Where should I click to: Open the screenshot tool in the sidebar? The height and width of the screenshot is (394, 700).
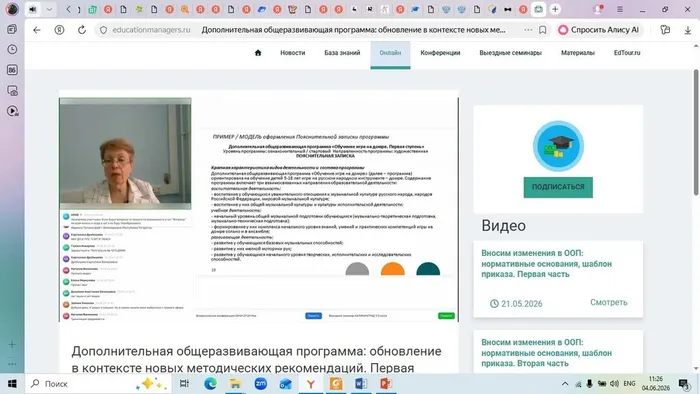coord(12,91)
